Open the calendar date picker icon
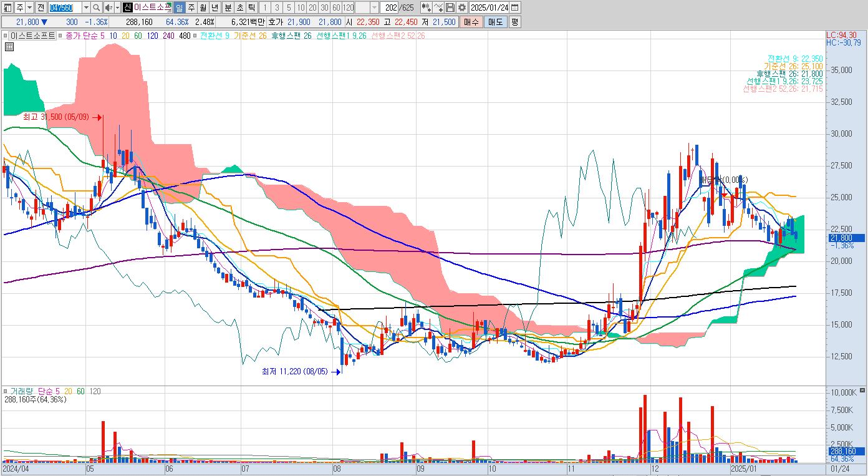The image size is (868, 476). coord(514,7)
